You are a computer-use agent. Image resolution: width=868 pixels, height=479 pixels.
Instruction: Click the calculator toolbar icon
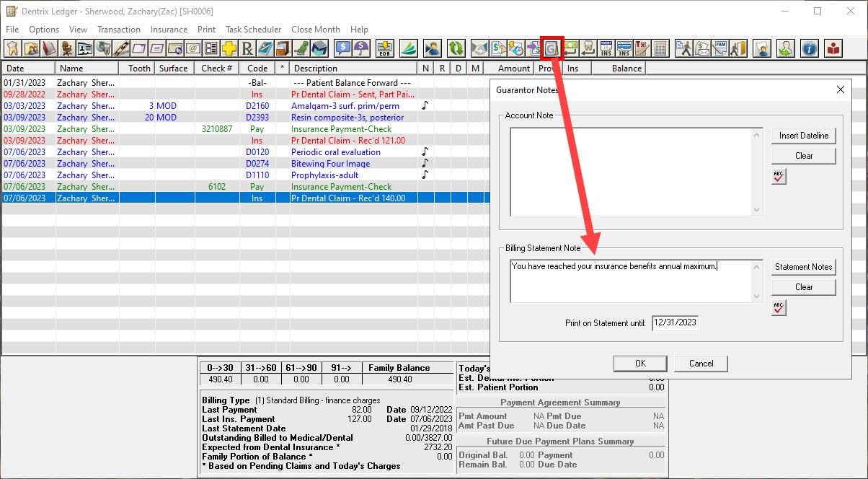pos(660,48)
